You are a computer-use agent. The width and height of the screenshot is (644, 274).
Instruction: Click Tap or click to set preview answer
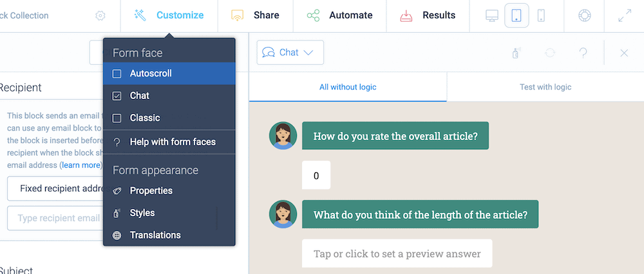[397, 253]
